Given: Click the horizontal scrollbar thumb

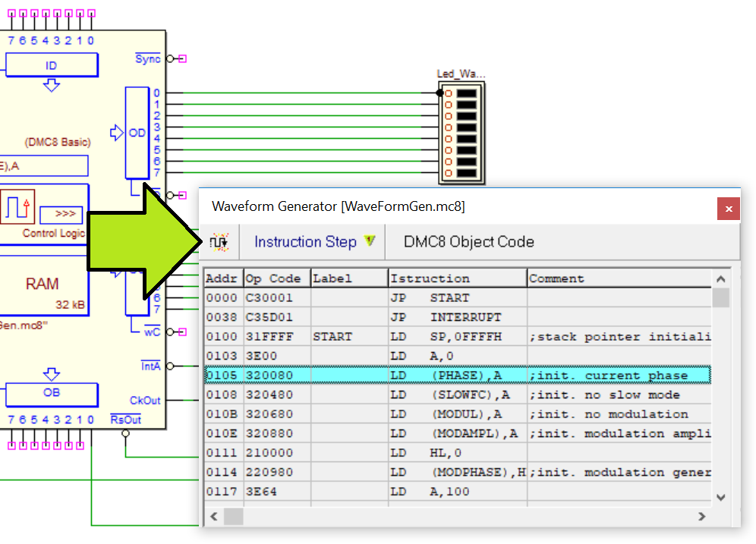Looking at the screenshot, I should pos(234,517).
